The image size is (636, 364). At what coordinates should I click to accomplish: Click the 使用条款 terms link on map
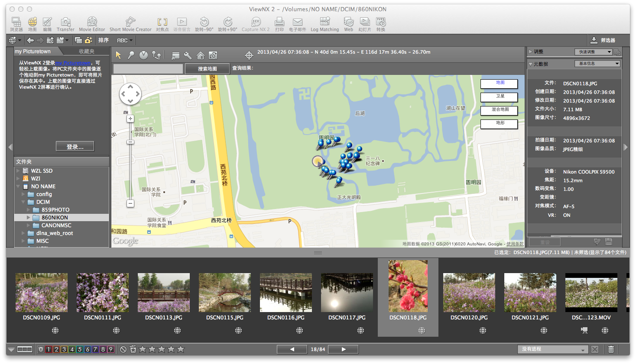515,244
